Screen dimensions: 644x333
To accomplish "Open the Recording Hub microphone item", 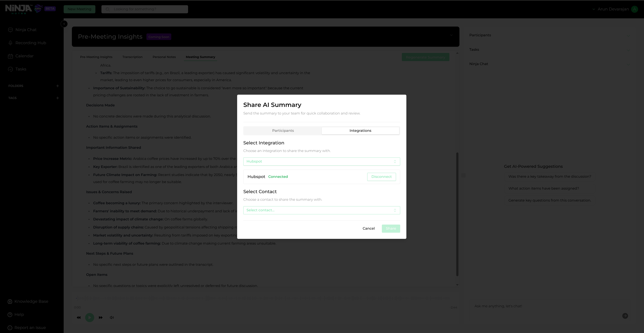I will pyautogui.click(x=27, y=43).
